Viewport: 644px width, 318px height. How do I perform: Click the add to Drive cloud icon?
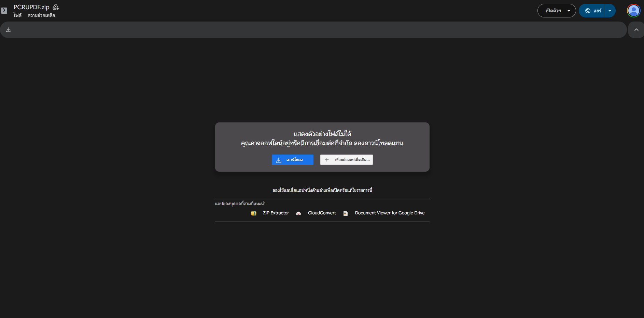tap(56, 7)
